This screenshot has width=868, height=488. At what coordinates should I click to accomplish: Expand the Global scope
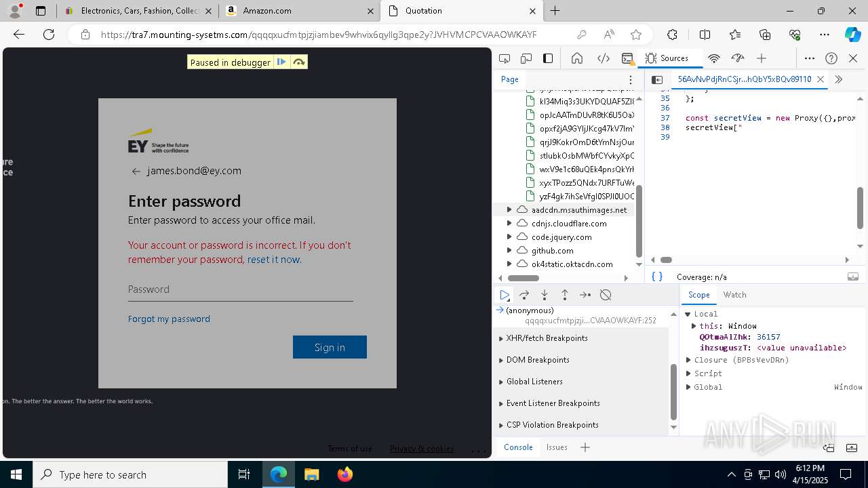pyautogui.click(x=688, y=387)
